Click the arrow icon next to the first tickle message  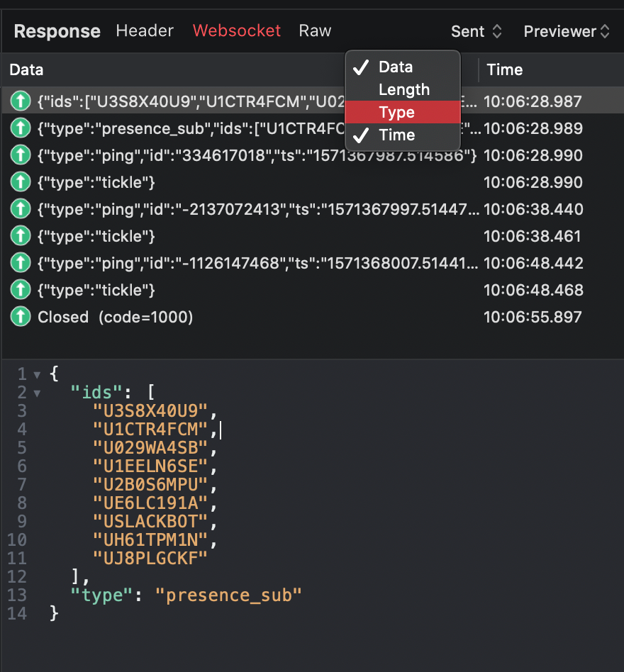tap(20, 181)
